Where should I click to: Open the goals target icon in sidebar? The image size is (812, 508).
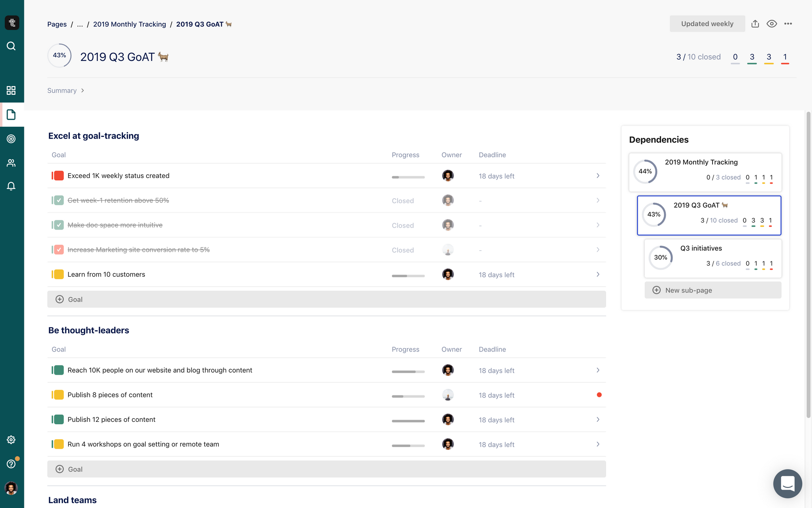tap(11, 139)
